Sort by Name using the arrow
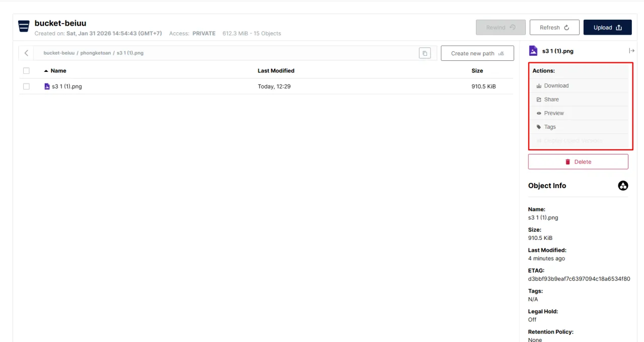The height and width of the screenshot is (342, 644). tap(46, 71)
